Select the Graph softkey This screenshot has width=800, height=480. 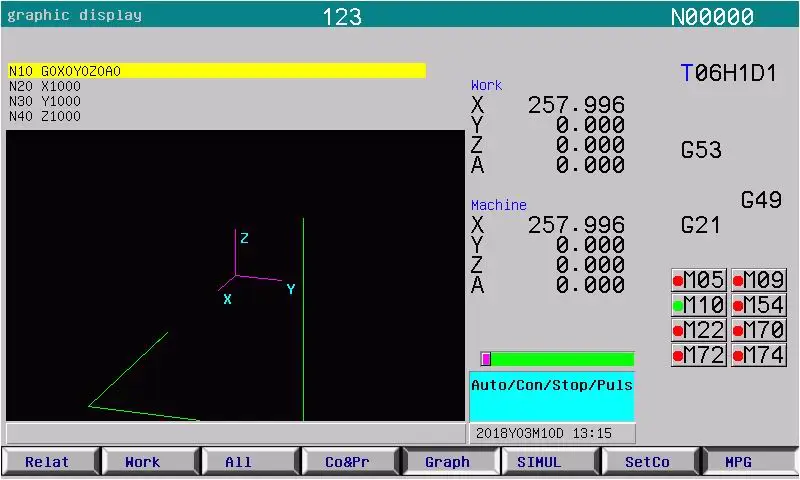pyautogui.click(x=449, y=462)
